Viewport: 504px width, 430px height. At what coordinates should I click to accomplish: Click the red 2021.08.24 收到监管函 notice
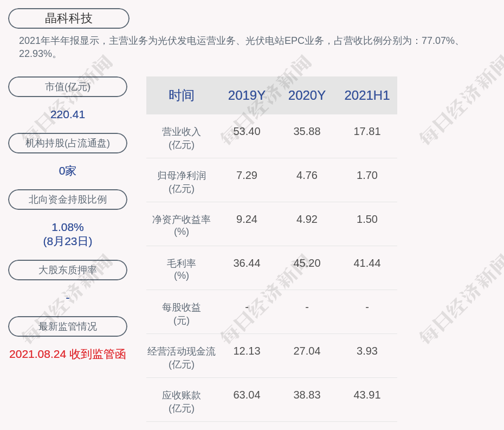[68, 354]
